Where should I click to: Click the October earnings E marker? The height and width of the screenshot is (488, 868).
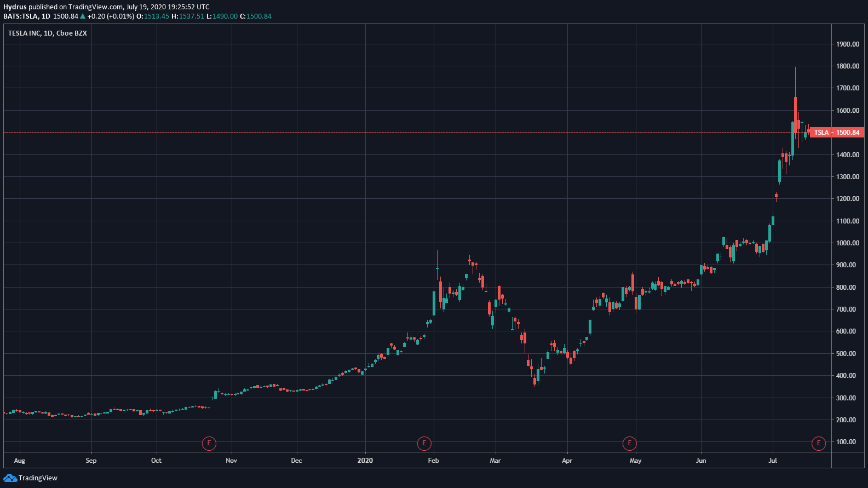[209, 443]
